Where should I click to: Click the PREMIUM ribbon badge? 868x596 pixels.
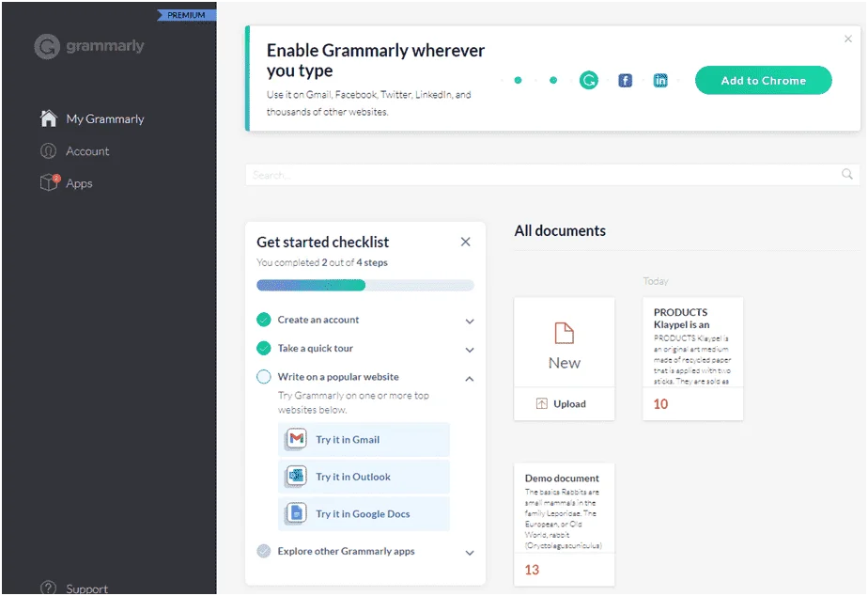(x=186, y=15)
